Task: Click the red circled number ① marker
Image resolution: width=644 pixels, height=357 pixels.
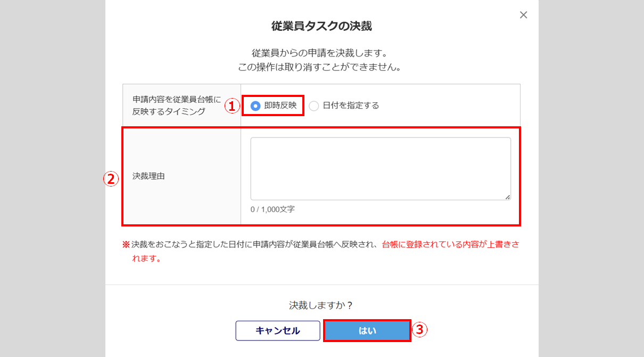Action: (230, 106)
